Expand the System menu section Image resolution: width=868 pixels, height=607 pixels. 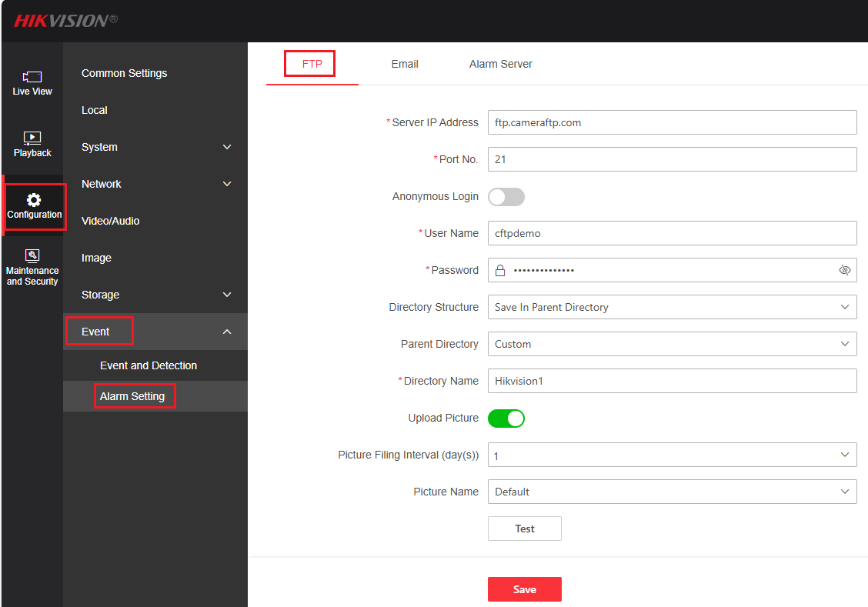227,147
